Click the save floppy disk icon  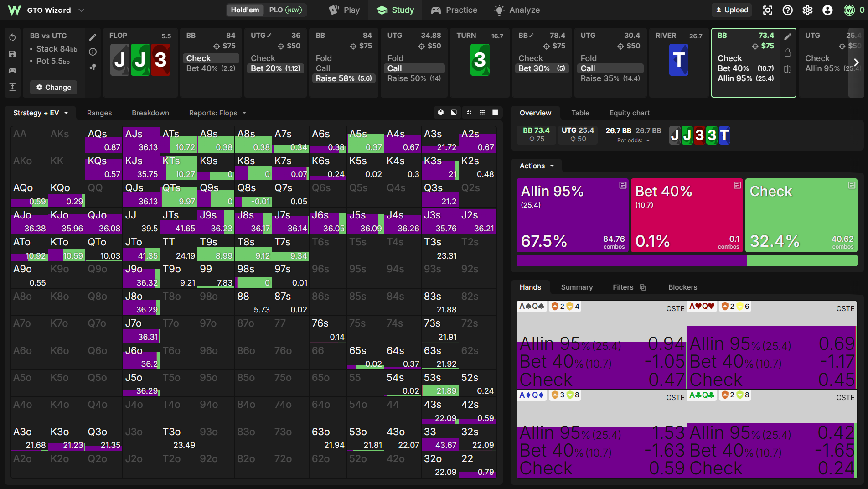(x=12, y=54)
